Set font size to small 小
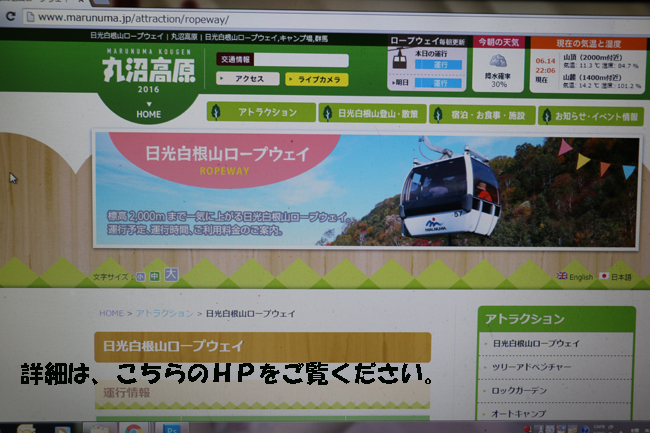Viewport: 650px width, 433px height. pos(141,276)
